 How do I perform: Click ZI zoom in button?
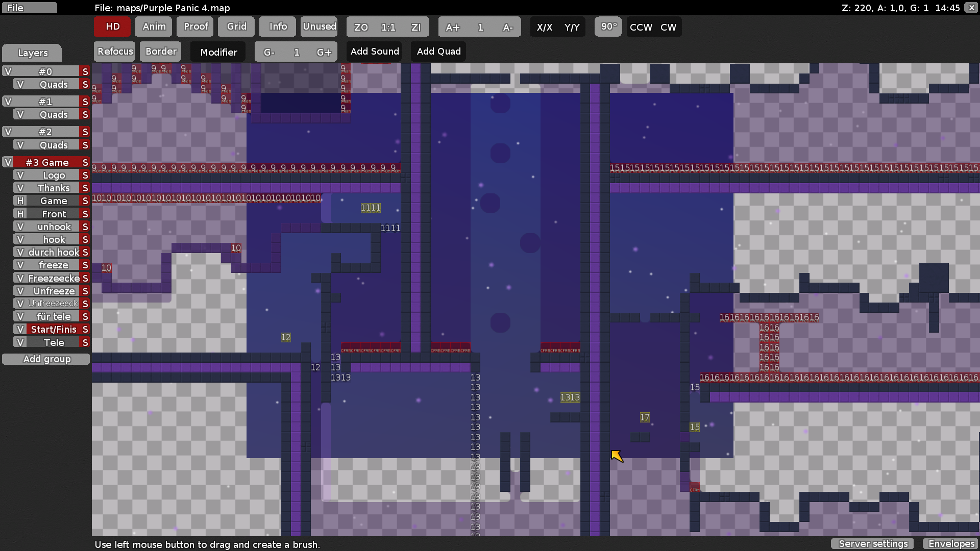click(416, 27)
